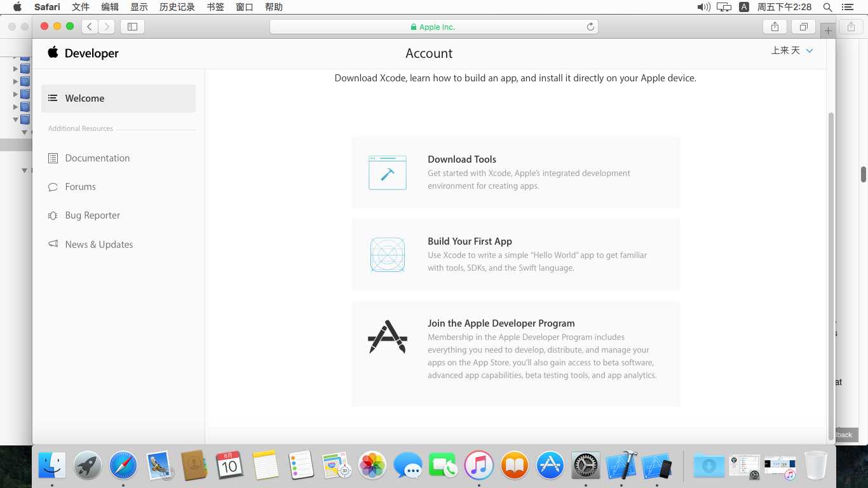Open Photos from the Dock

372,466
